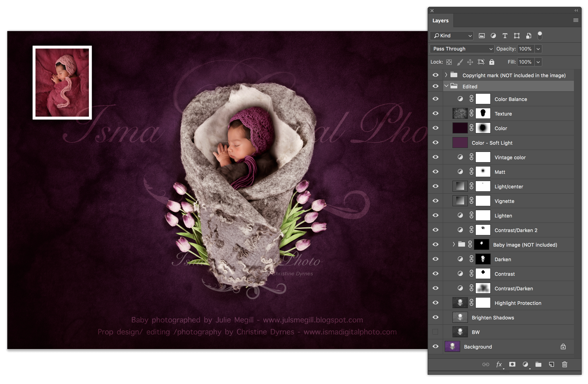Click Vintage color adjustment icon

pos(460,157)
